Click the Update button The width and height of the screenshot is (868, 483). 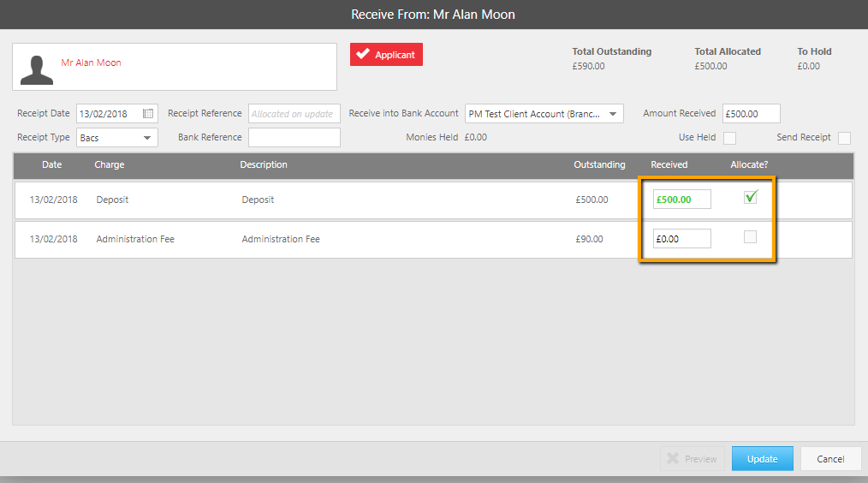762,459
